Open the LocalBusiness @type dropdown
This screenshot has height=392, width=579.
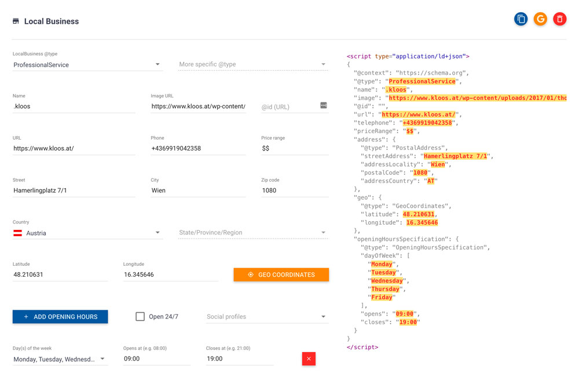pyautogui.click(x=87, y=65)
